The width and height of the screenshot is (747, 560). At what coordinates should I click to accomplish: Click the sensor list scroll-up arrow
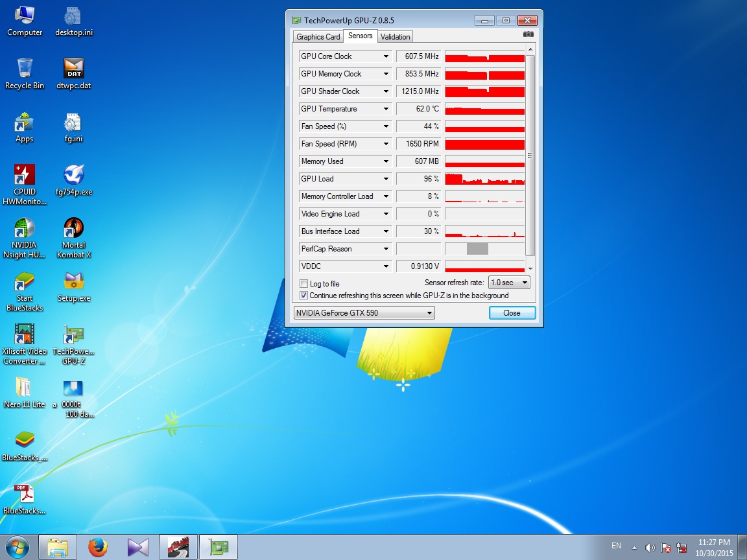(530, 49)
